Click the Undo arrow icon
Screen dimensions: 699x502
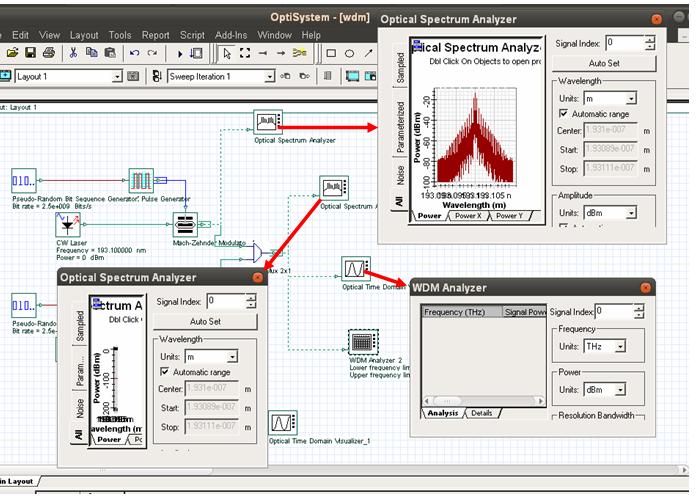point(134,53)
